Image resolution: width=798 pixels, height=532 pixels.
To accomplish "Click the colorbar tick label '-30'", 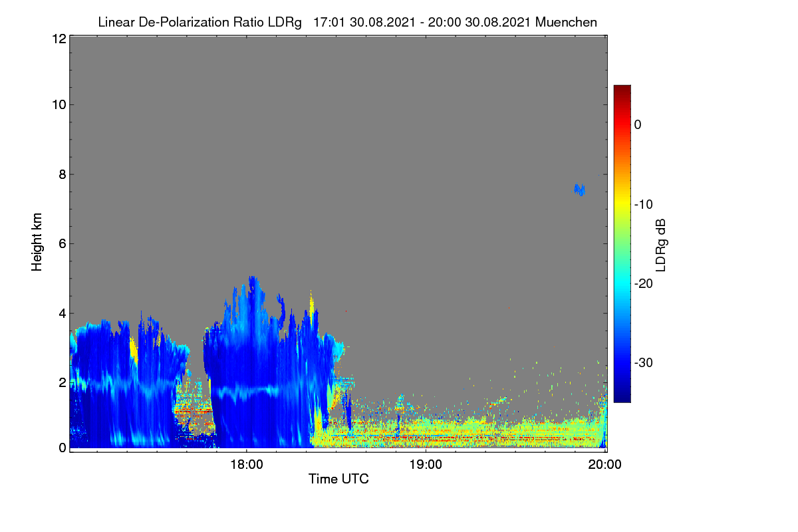I will coord(644,363).
